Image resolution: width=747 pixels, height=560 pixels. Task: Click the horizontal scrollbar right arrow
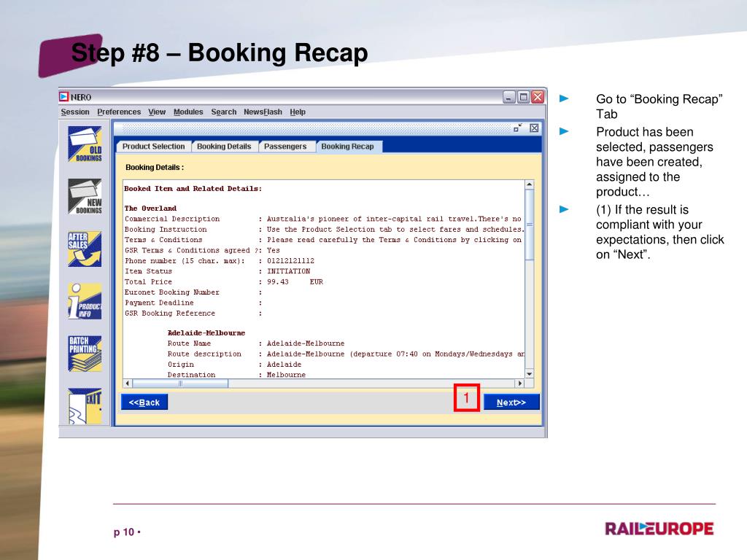coord(520,383)
